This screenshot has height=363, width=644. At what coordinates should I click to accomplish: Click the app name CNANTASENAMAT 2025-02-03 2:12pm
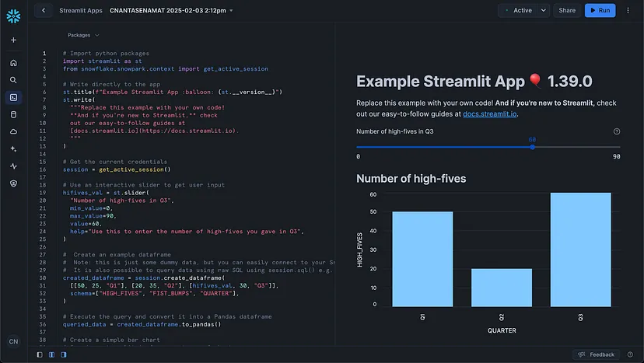(167, 11)
